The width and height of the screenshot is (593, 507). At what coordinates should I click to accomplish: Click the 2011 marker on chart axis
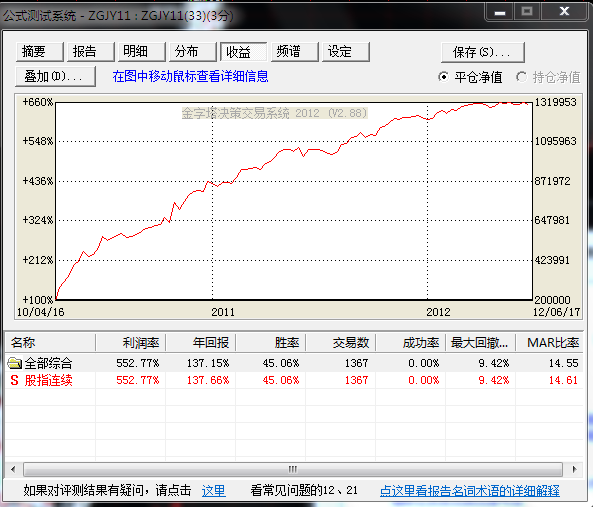[223, 312]
